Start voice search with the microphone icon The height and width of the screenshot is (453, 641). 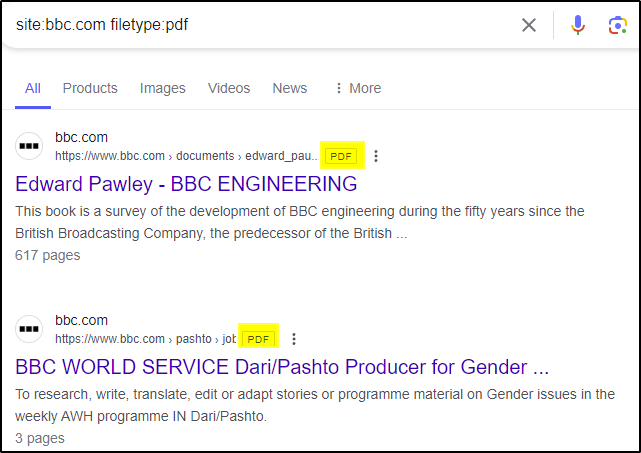578,25
